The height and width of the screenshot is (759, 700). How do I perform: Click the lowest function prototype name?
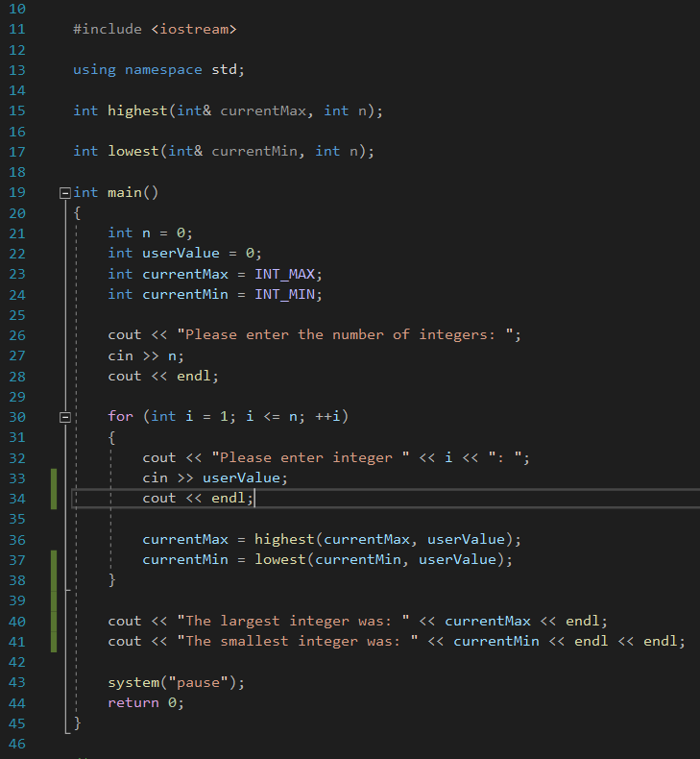(x=133, y=152)
